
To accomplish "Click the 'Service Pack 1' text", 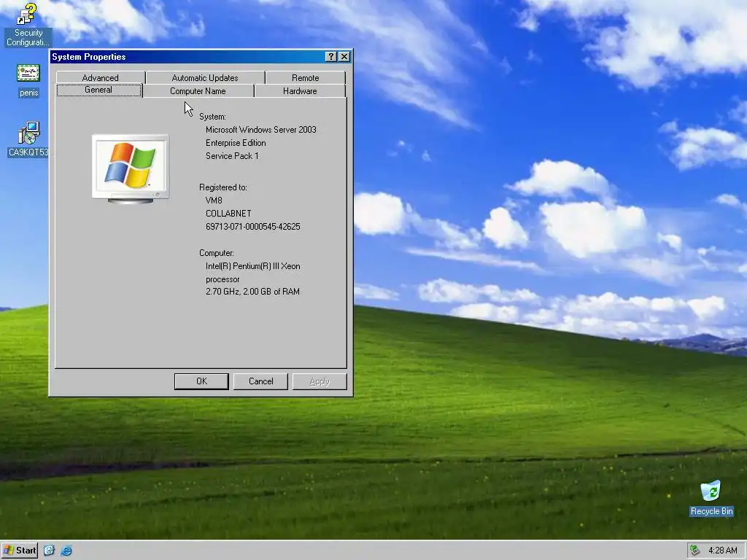I will pos(232,156).
